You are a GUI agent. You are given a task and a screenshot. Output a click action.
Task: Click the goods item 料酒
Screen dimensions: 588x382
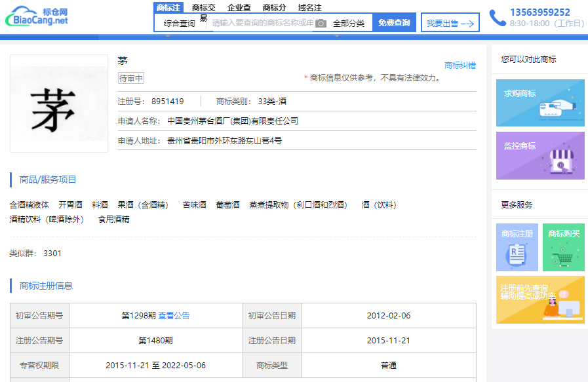[x=100, y=204]
